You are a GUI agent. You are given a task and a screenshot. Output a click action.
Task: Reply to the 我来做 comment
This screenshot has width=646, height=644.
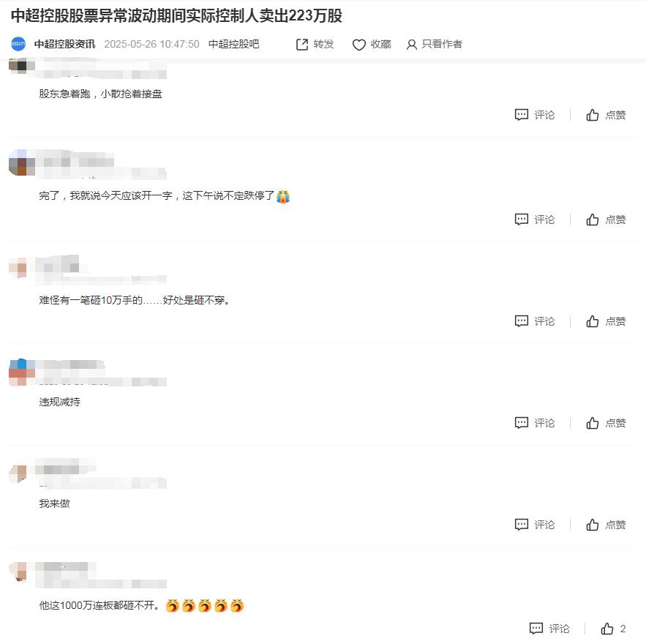click(535, 525)
